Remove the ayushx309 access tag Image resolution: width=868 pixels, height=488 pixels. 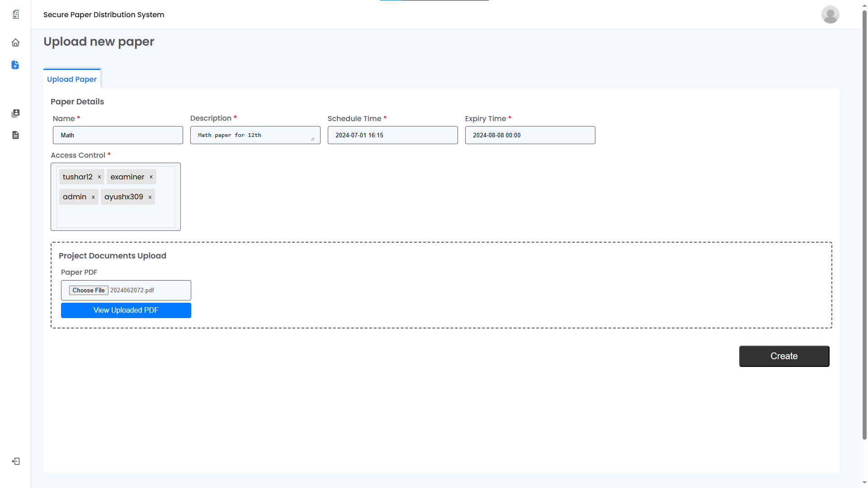[x=150, y=197]
